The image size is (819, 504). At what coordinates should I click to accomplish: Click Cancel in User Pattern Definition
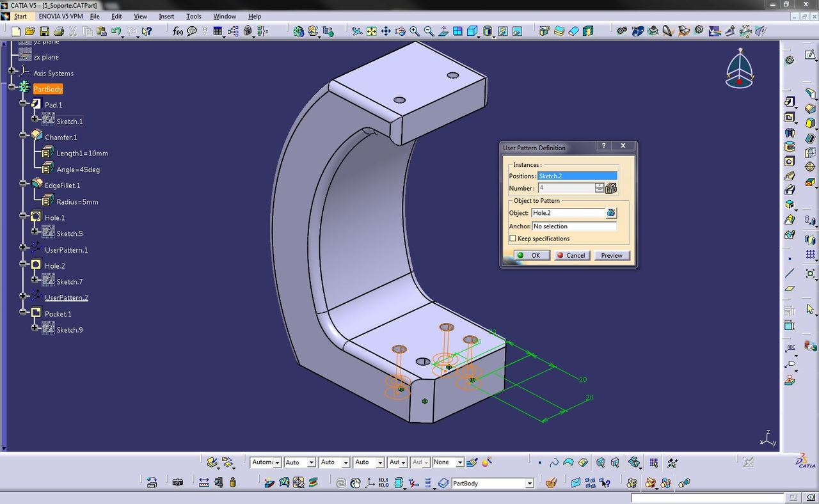click(x=571, y=255)
